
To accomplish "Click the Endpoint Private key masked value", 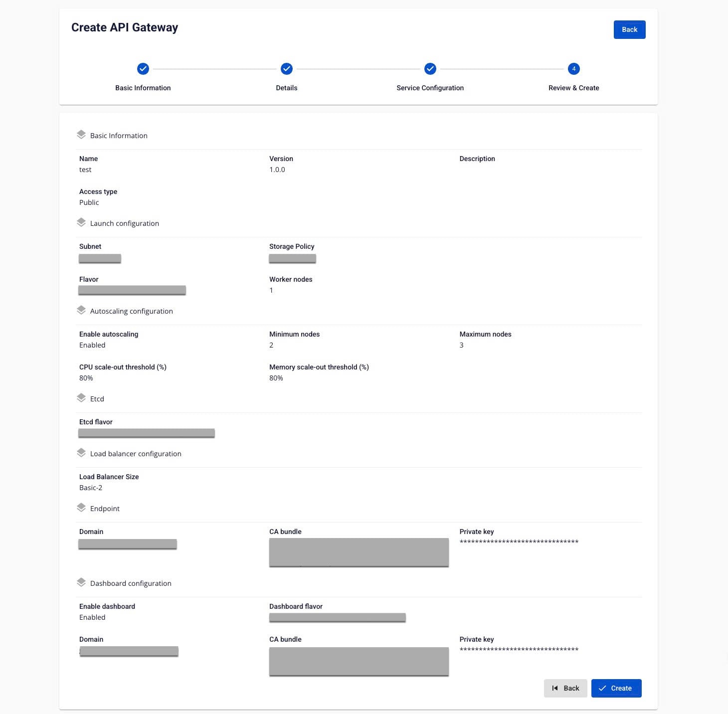I will click(x=519, y=542).
